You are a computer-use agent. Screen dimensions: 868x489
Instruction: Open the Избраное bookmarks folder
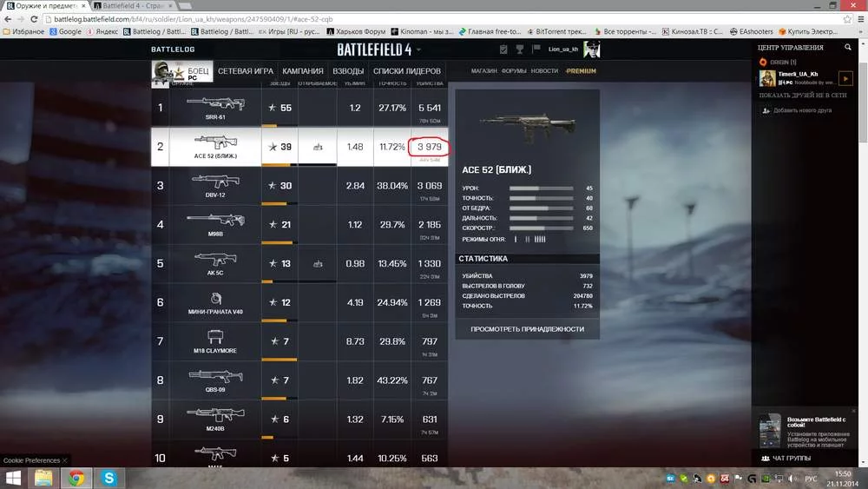coord(23,31)
